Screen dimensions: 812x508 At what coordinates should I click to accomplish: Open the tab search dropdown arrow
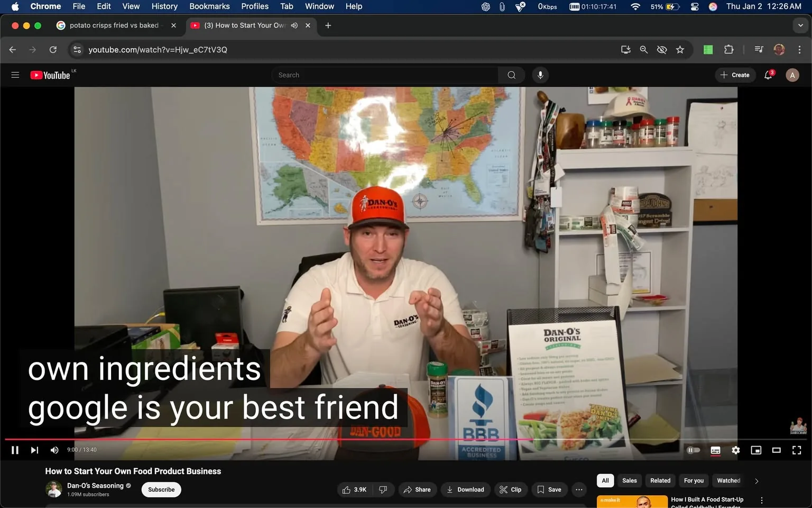click(x=800, y=25)
